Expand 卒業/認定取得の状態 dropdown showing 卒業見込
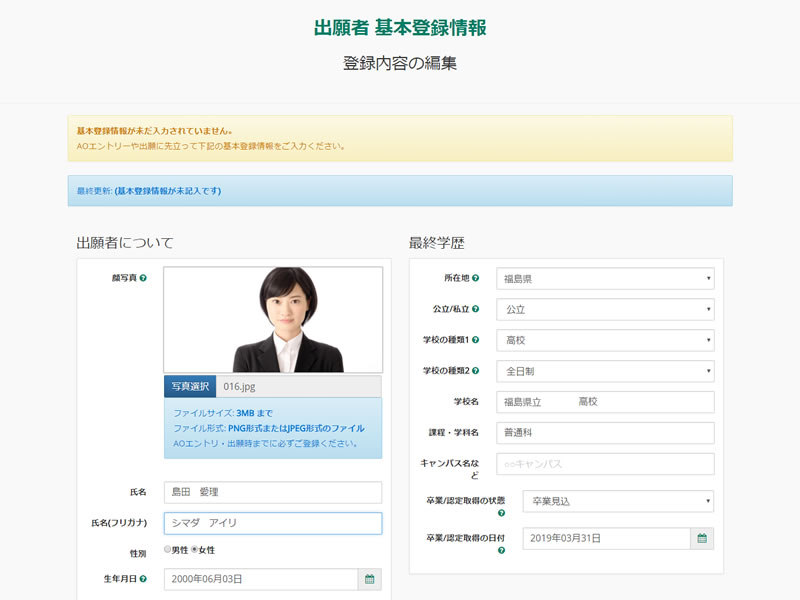Screen dimensions: 800x600 tap(618, 501)
